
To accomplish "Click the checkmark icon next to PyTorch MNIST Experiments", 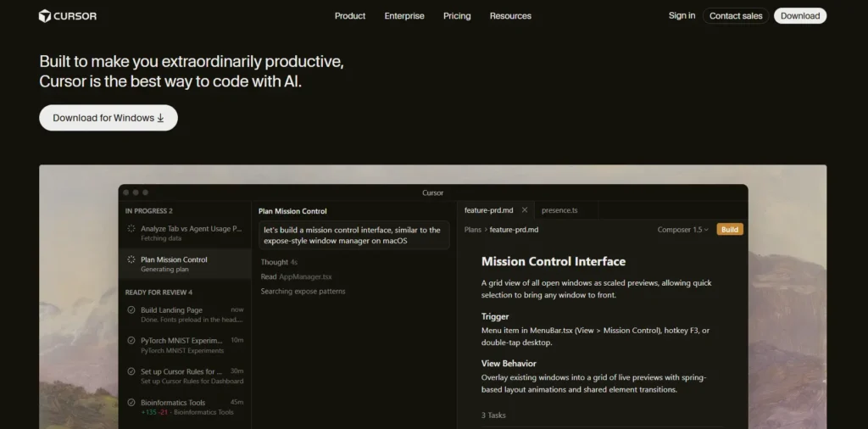I will [x=131, y=341].
